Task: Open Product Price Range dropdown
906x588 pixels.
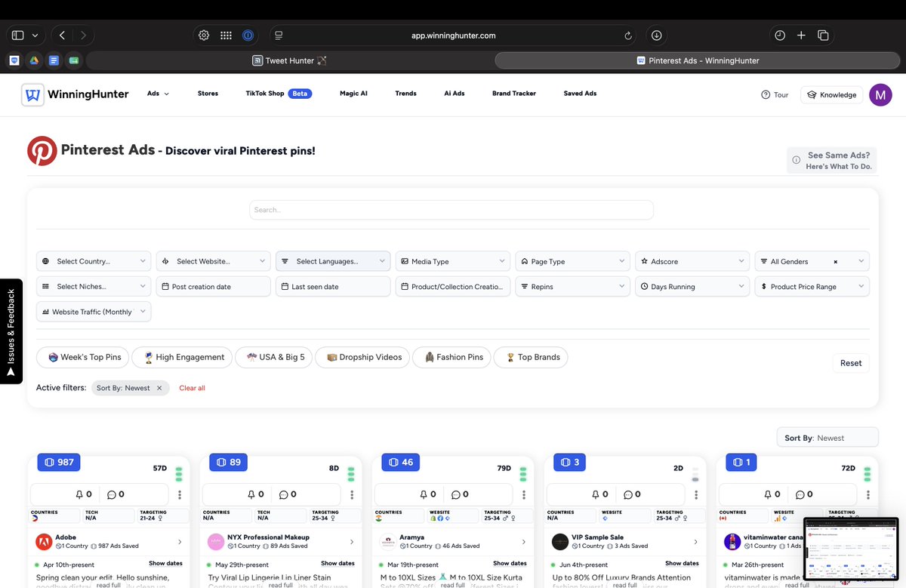Action: coord(812,286)
